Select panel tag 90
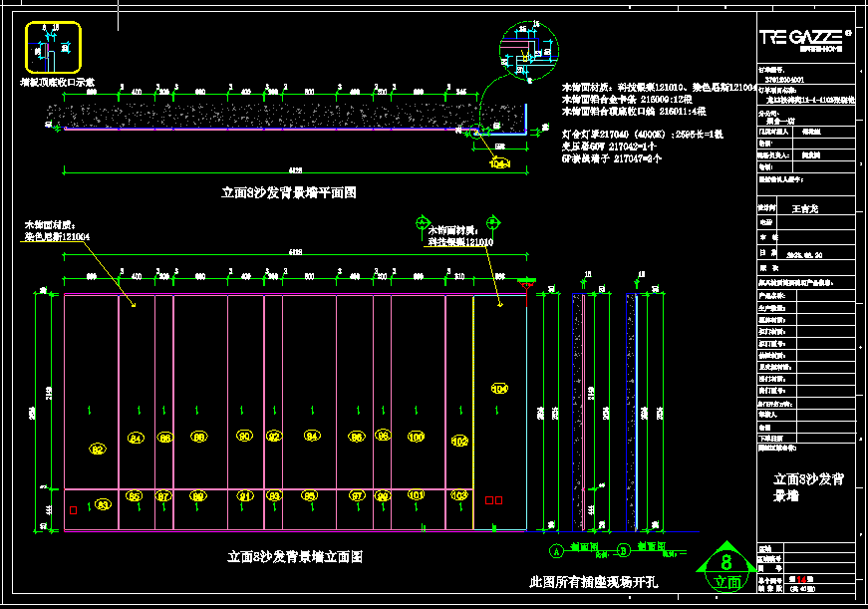 [x=244, y=436]
